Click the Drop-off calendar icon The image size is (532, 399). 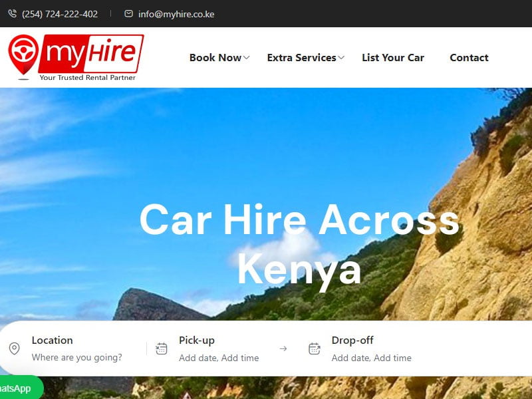(x=314, y=348)
